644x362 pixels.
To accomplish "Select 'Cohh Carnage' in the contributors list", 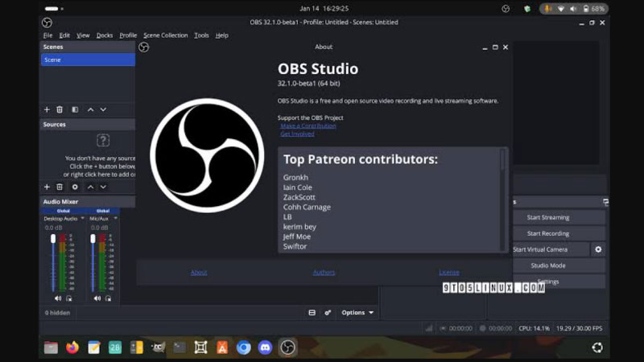I will [x=307, y=207].
